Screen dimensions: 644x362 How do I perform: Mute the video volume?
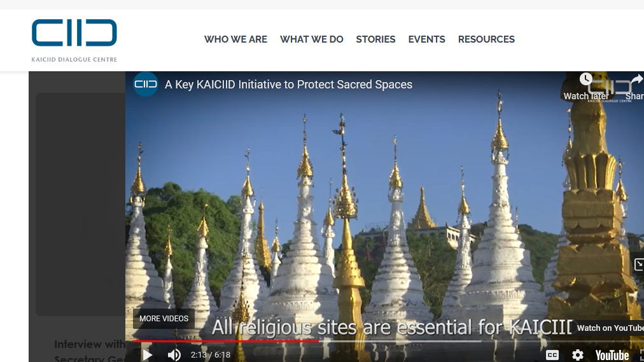tap(174, 355)
